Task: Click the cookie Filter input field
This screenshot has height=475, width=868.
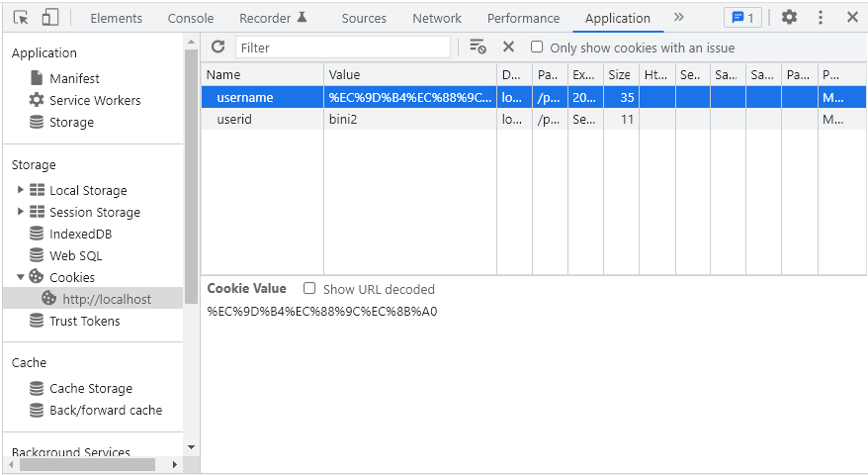Action: 342,47
